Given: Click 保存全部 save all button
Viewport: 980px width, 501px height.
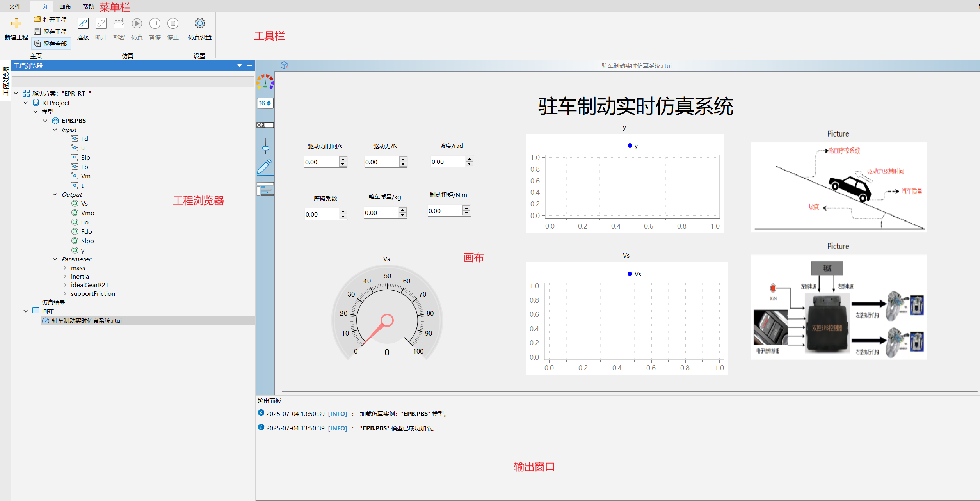Looking at the screenshot, I should (x=50, y=44).
